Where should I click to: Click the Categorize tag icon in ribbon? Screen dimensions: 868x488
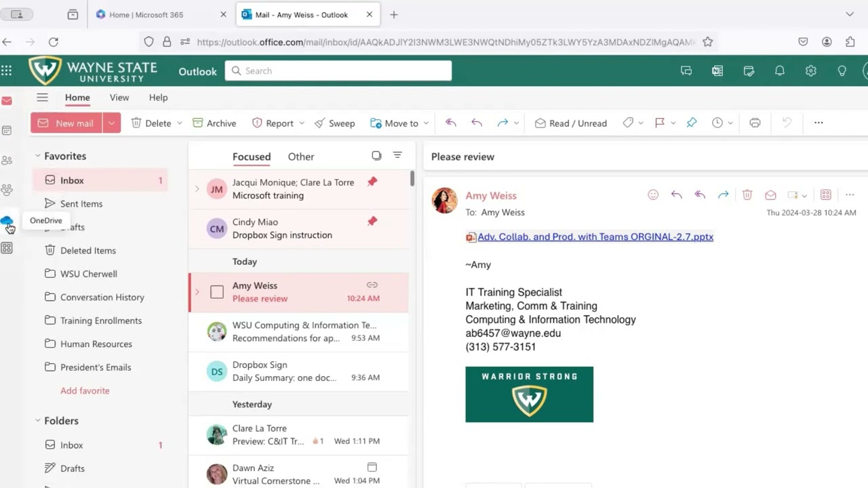[628, 123]
